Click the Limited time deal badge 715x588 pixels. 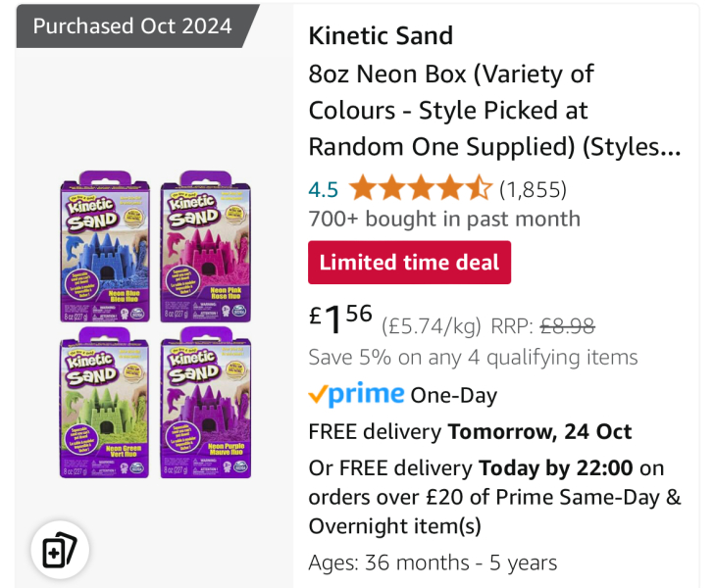[409, 263]
